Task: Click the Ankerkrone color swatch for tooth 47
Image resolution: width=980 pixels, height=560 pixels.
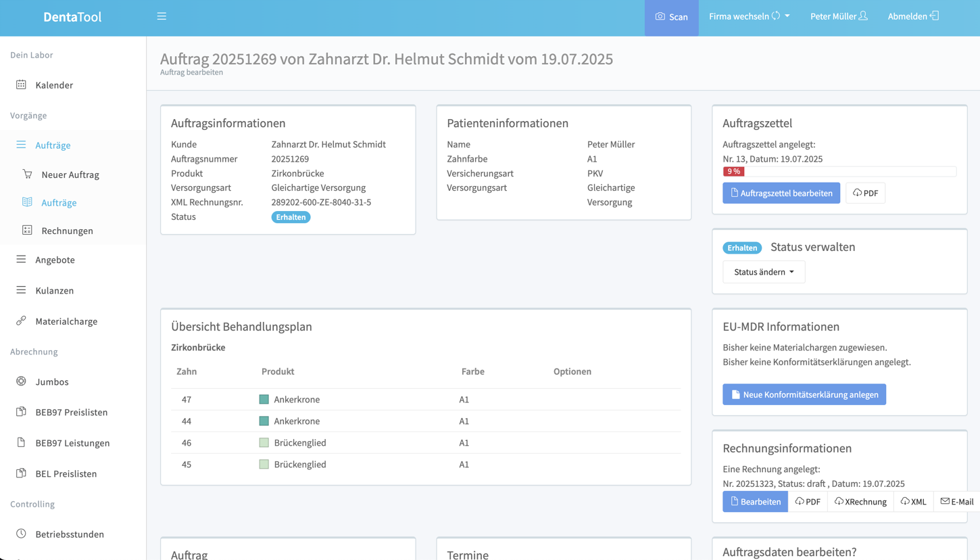Action: click(x=264, y=400)
